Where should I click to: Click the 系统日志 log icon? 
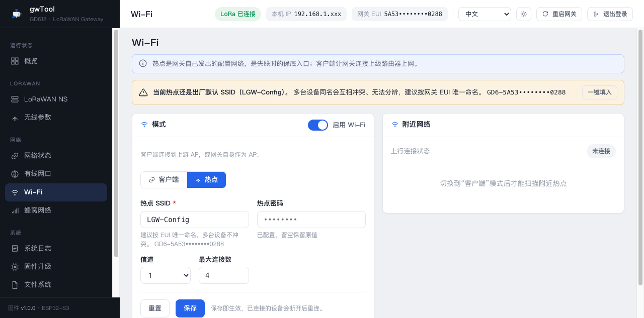point(15,248)
